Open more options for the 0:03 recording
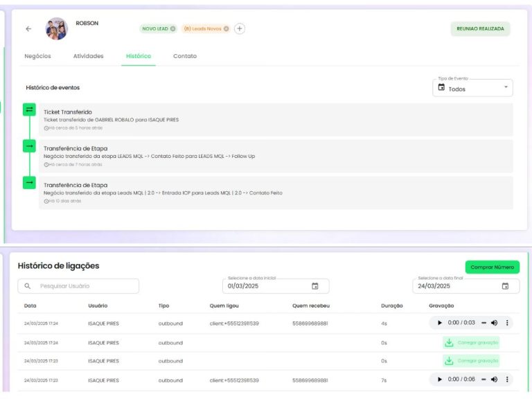The width and height of the screenshot is (532, 399). coord(507,323)
